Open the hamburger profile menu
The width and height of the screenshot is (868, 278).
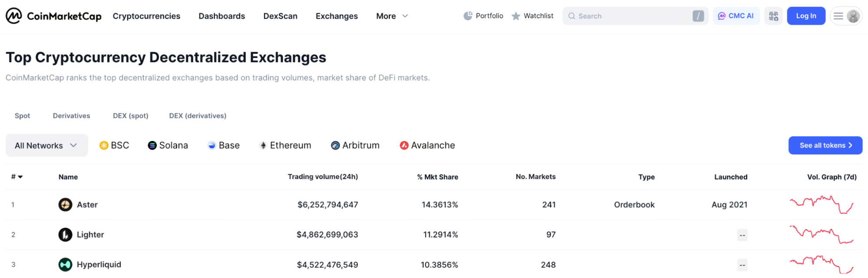click(x=845, y=16)
